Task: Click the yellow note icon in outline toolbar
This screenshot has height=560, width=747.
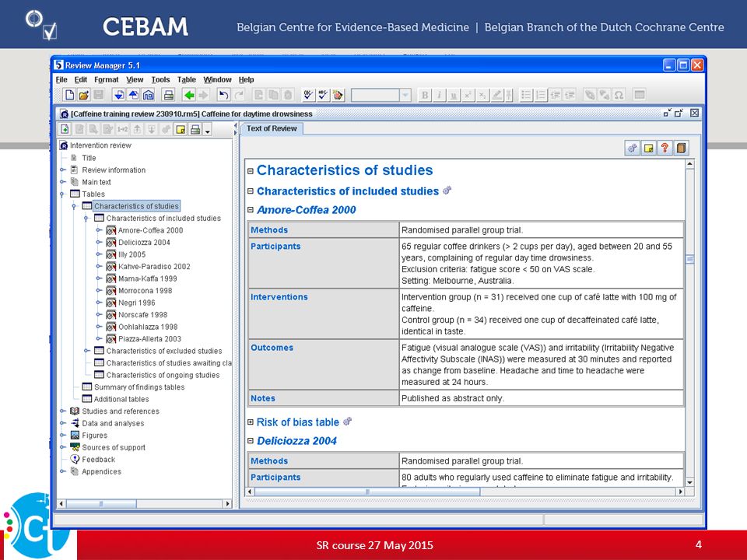Action: [x=180, y=129]
